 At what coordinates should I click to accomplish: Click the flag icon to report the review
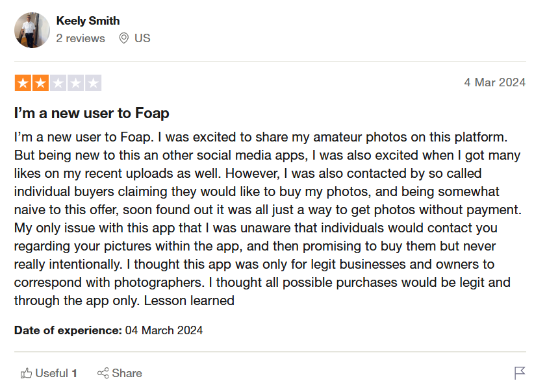[x=520, y=373]
